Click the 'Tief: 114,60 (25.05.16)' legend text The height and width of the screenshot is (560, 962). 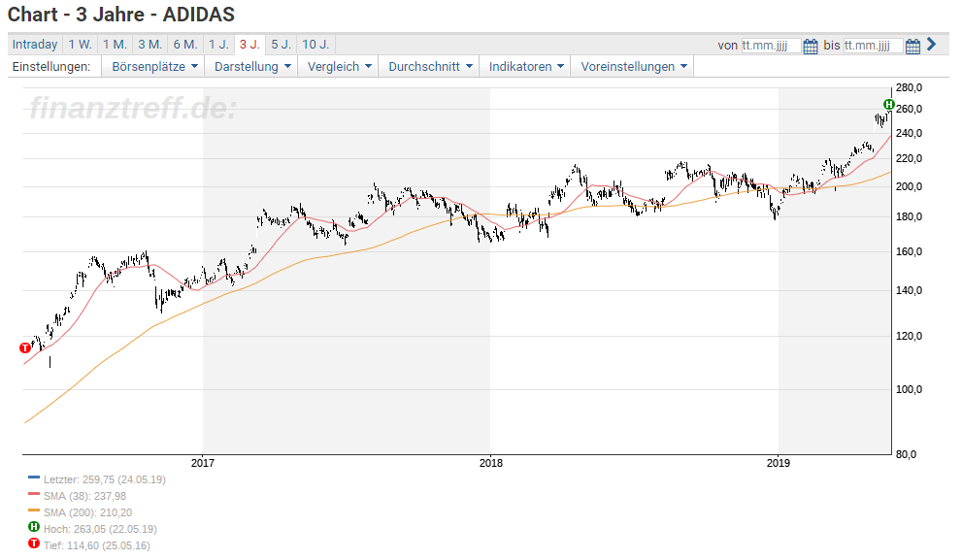(97, 545)
